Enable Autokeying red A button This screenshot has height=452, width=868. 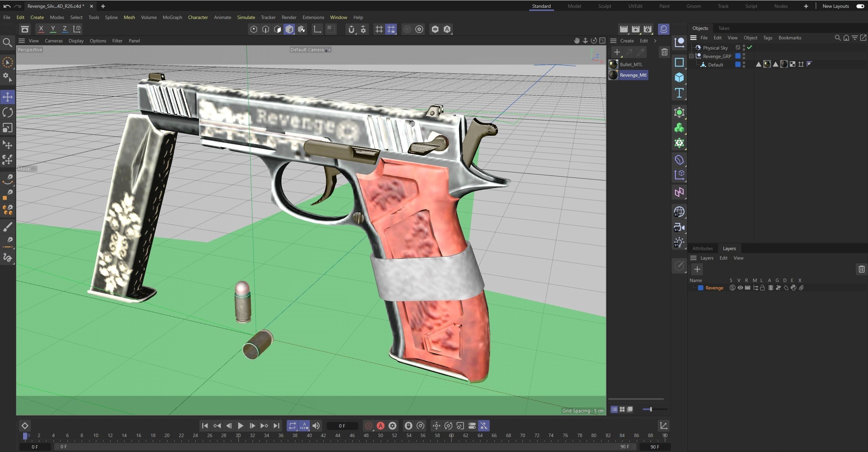point(380,426)
